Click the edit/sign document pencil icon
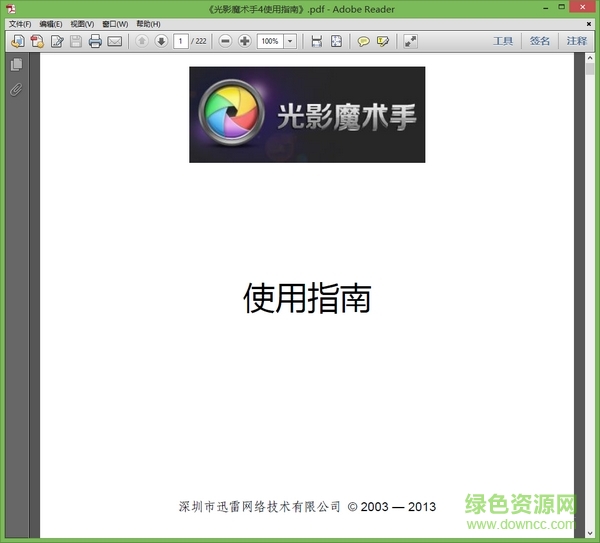This screenshot has width=600, height=543. pyautogui.click(x=57, y=41)
